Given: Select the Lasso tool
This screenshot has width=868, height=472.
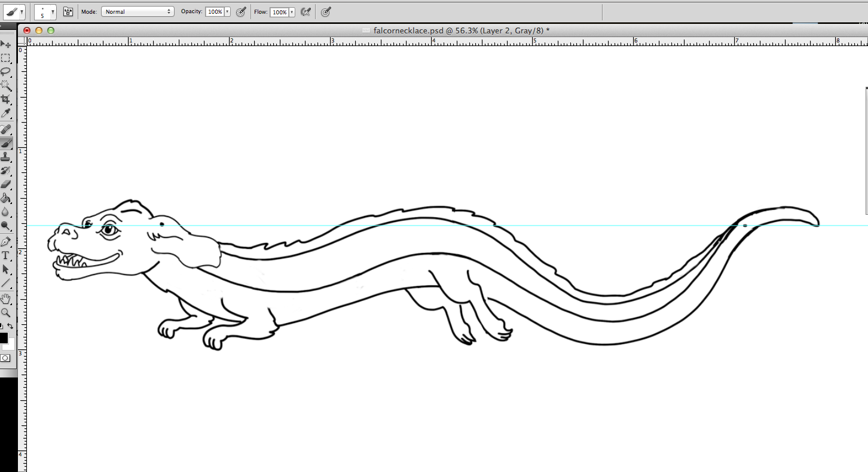Looking at the screenshot, I should click(6, 72).
